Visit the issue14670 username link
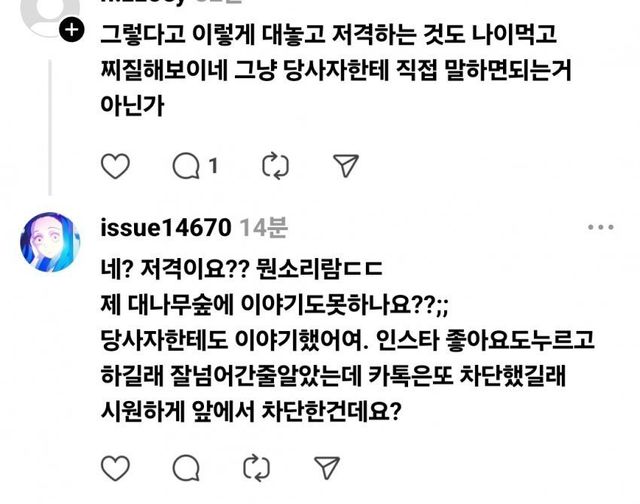This screenshot has width=640, height=504. (x=166, y=227)
